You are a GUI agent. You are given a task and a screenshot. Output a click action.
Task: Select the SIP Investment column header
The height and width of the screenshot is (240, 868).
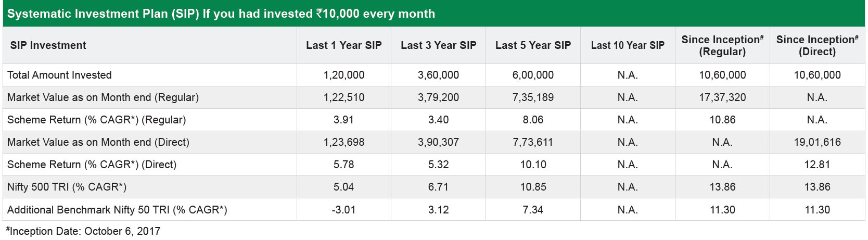pyautogui.click(x=48, y=45)
